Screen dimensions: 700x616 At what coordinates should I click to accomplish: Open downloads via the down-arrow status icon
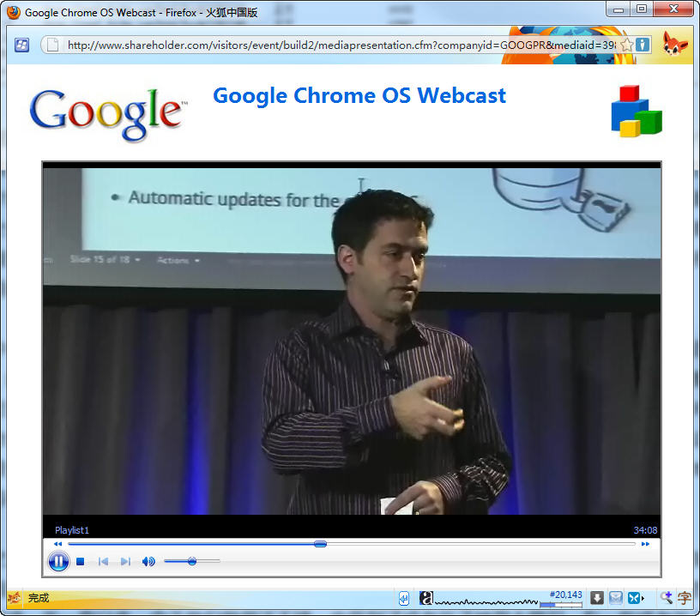pyautogui.click(x=597, y=598)
